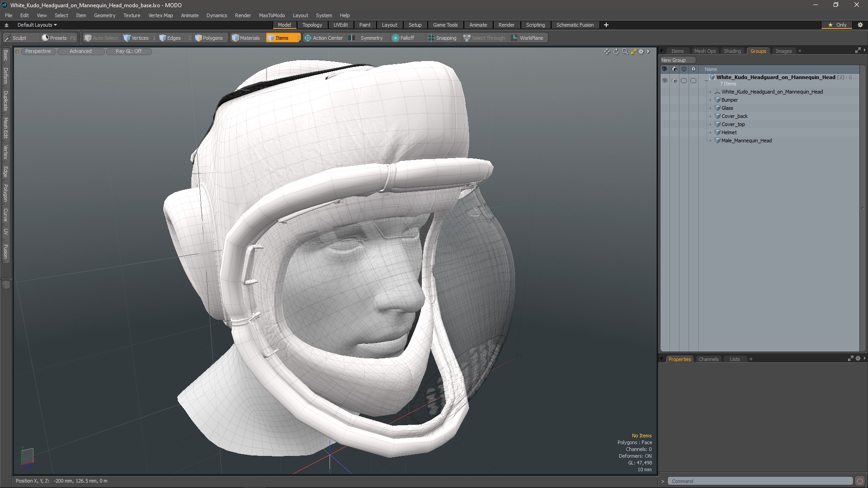Switch to the UVEdit layout tab
The image size is (868, 488).
tap(340, 25)
